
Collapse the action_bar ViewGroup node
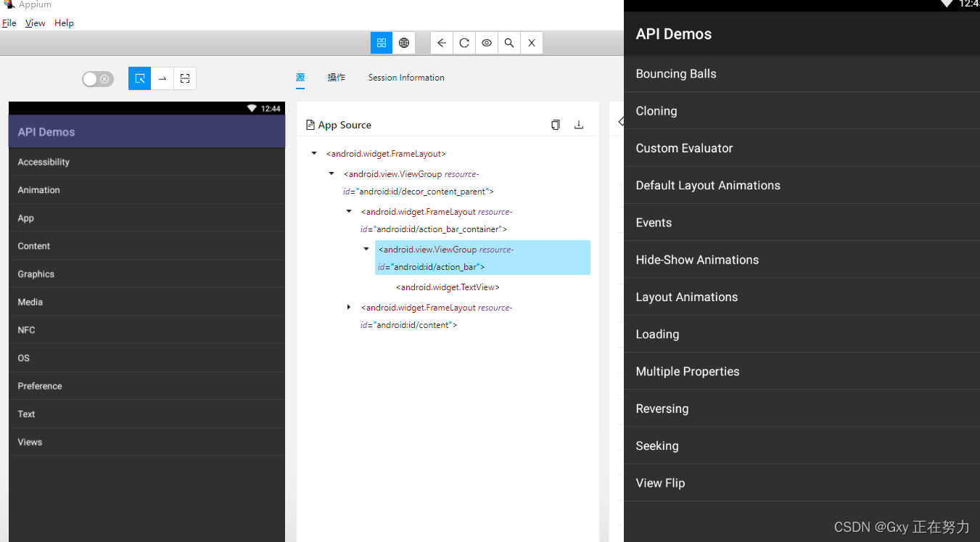[366, 250]
